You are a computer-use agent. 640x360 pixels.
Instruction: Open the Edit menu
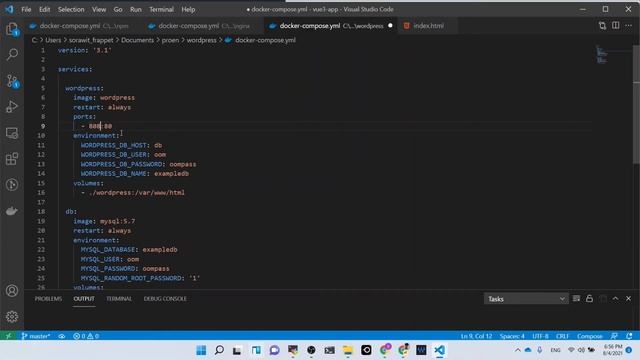click(x=44, y=9)
